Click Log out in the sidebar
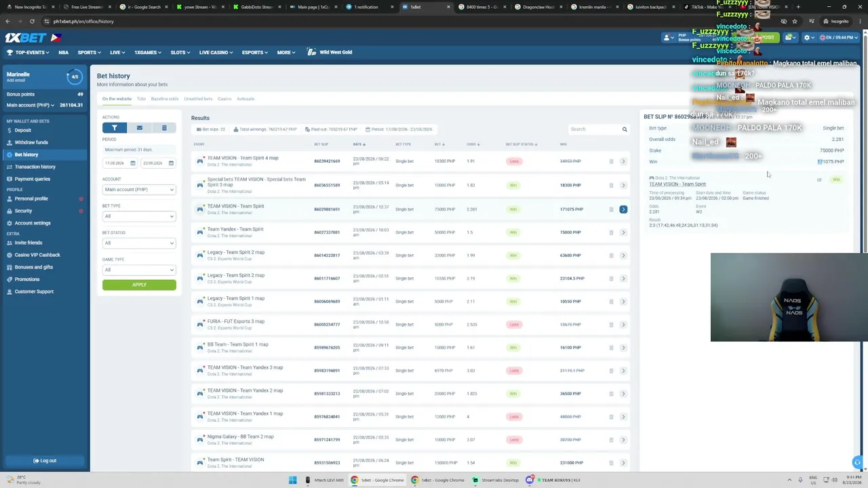This screenshot has width=868, height=488. pyautogui.click(x=45, y=461)
